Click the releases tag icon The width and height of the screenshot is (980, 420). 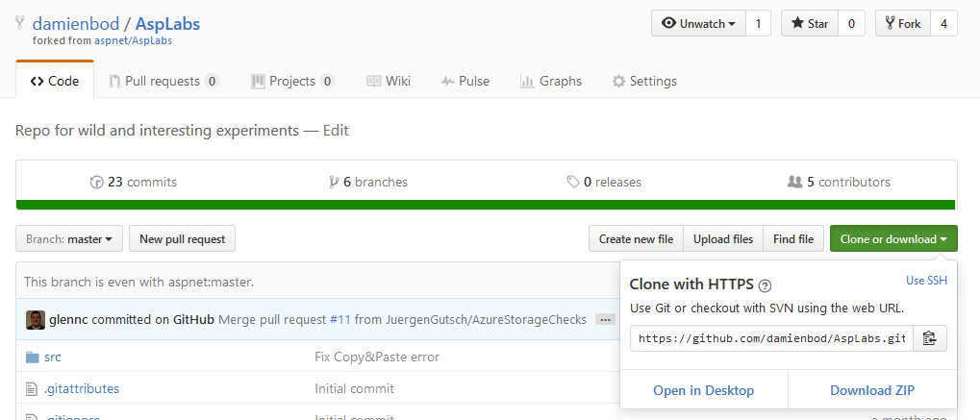tap(573, 182)
